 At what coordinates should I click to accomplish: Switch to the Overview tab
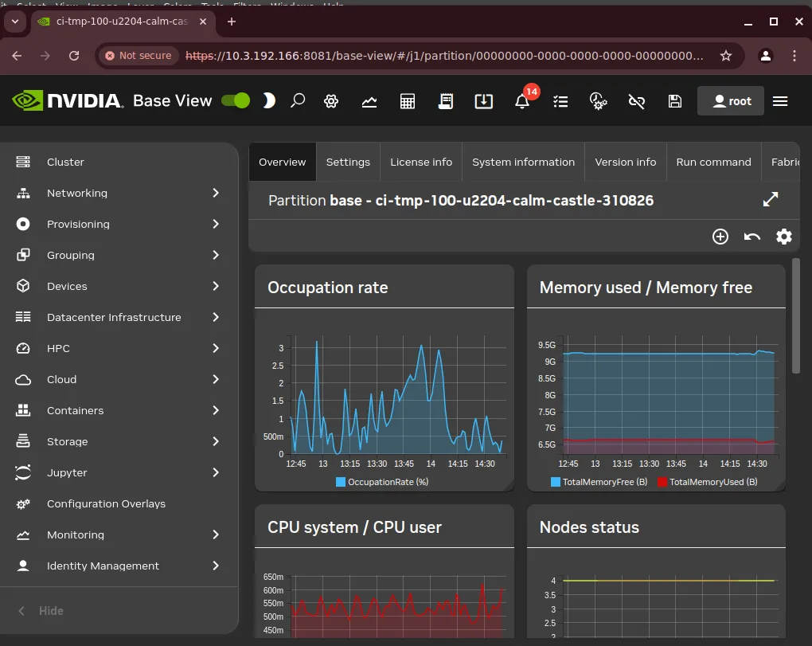click(283, 162)
